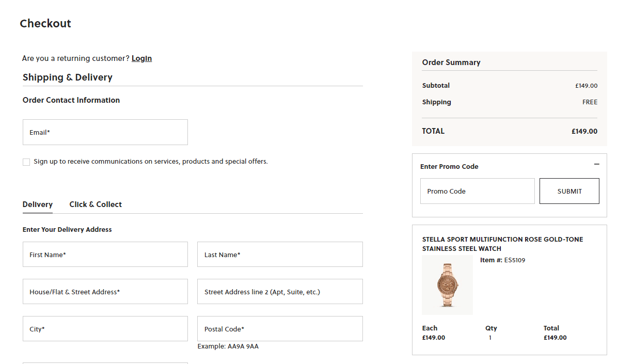
Task: Focus the City field
Action: click(x=105, y=328)
